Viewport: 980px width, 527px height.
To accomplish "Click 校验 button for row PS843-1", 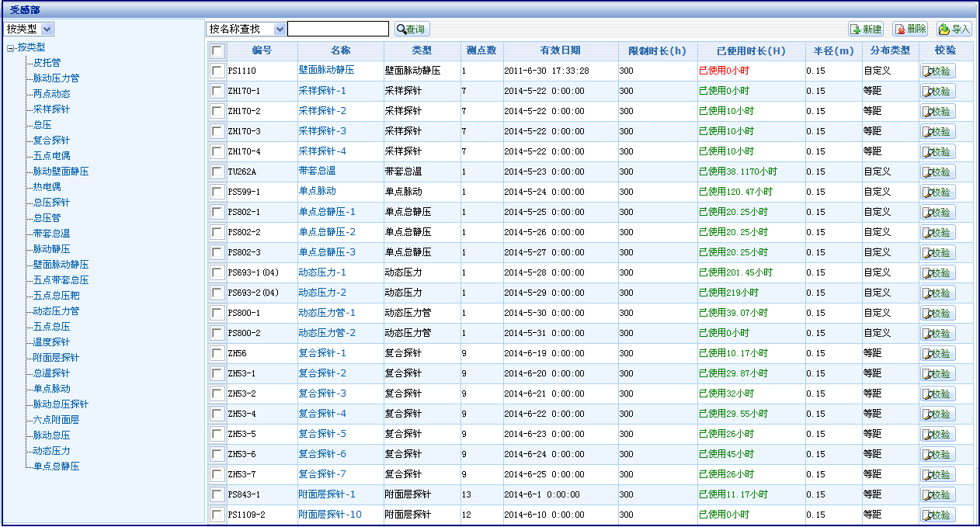I will pyautogui.click(x=938, y=494).
